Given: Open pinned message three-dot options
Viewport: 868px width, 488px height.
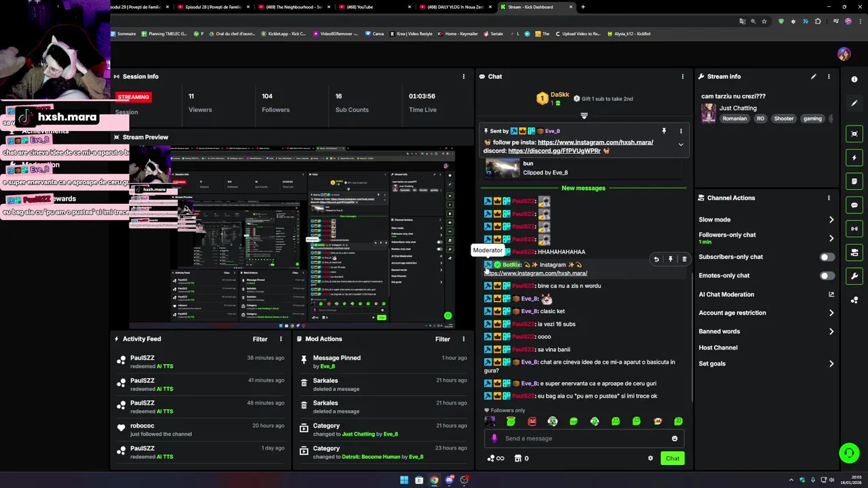Looking at the screenshot, I should tap(681, 131).
